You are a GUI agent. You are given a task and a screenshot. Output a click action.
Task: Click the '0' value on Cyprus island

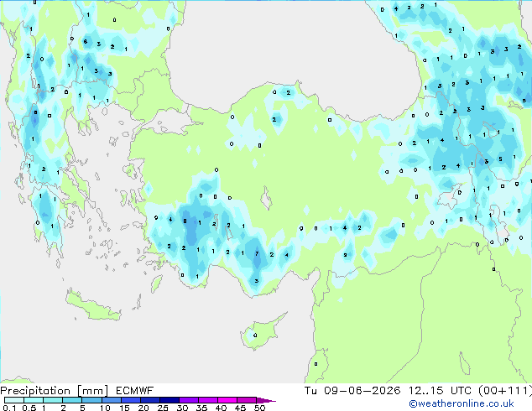coord(255,336)
